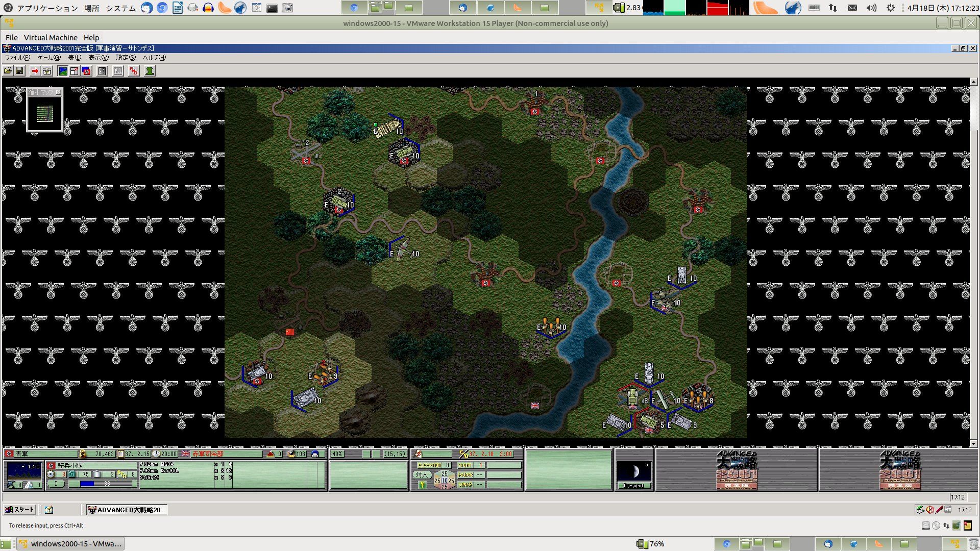Click the clock showing 4月18日 (木) 17:12:23

click(x=942, y=8)
